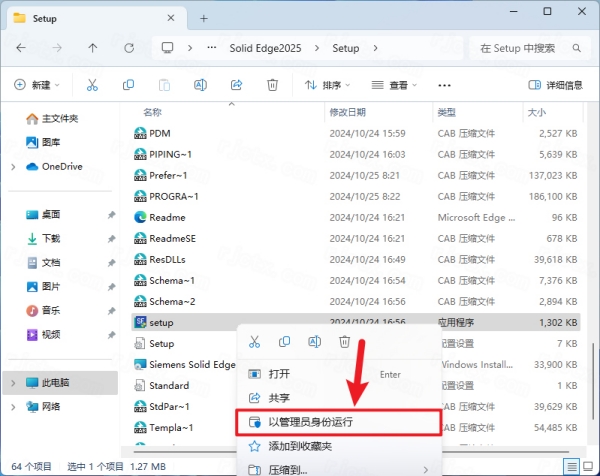Click the rename icon in the toolbar
This screenshot has height=476, width=600.
coord(199,85)
